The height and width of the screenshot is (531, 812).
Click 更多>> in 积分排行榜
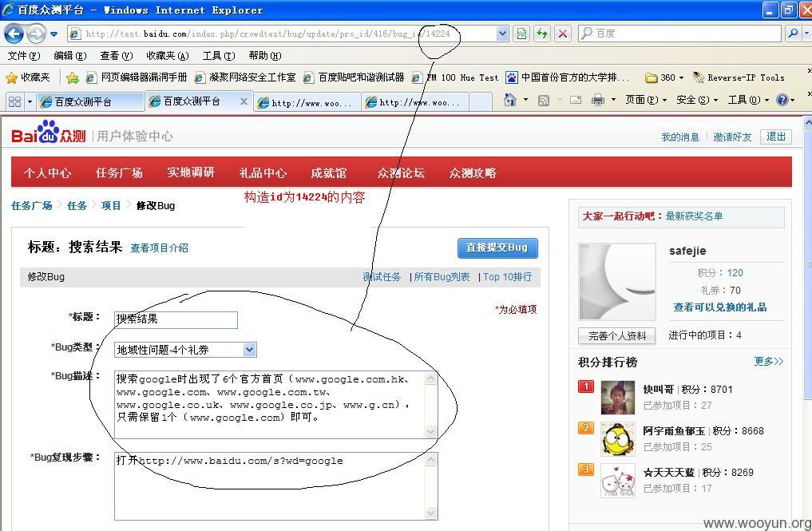coord(769,361)
